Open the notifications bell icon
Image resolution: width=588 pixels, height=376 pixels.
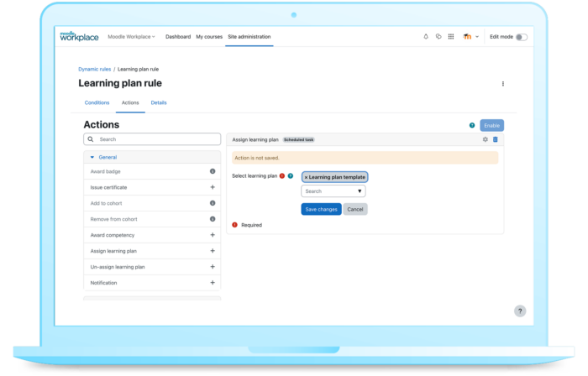pyautogui.click(x=426, y=37)
